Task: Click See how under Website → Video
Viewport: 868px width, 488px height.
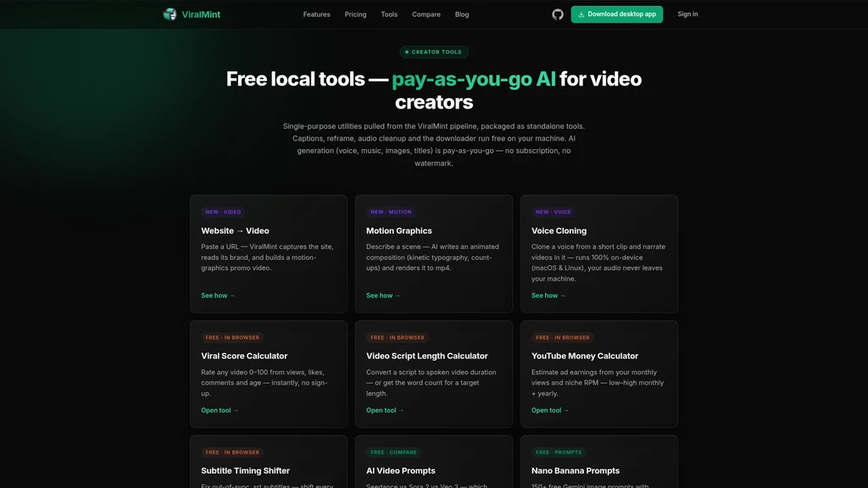Action: point(218,296)
